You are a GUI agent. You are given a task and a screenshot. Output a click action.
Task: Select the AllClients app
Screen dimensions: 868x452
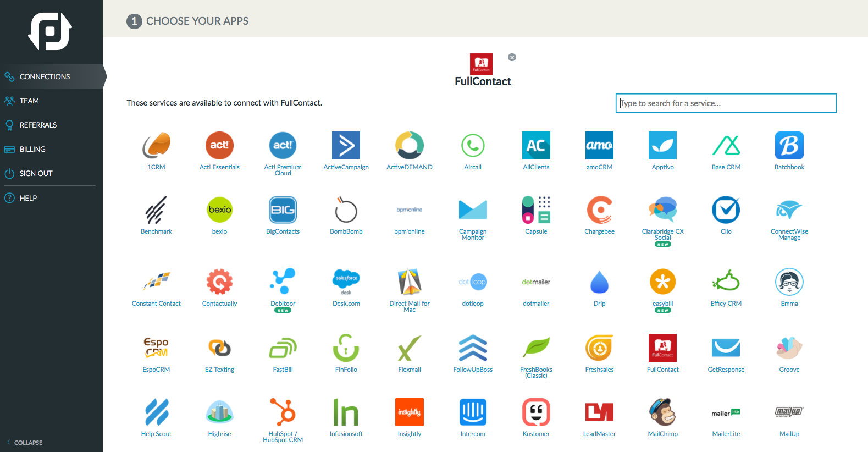(536, 145)
